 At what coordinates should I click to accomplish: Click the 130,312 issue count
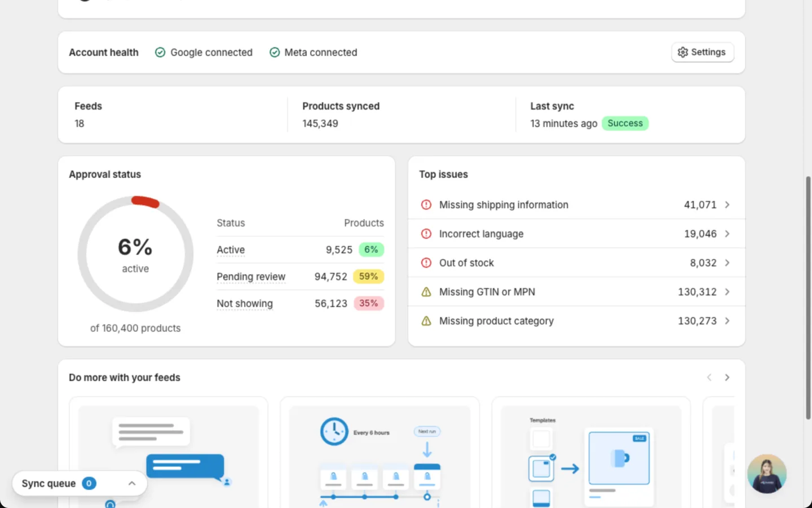tap(697, 292)
